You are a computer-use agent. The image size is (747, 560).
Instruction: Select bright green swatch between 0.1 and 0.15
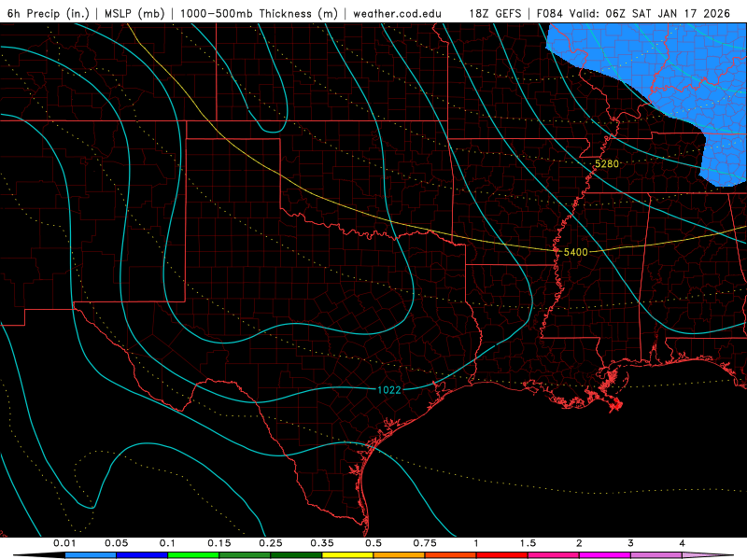pyautogui.click(x=193, y=555)
